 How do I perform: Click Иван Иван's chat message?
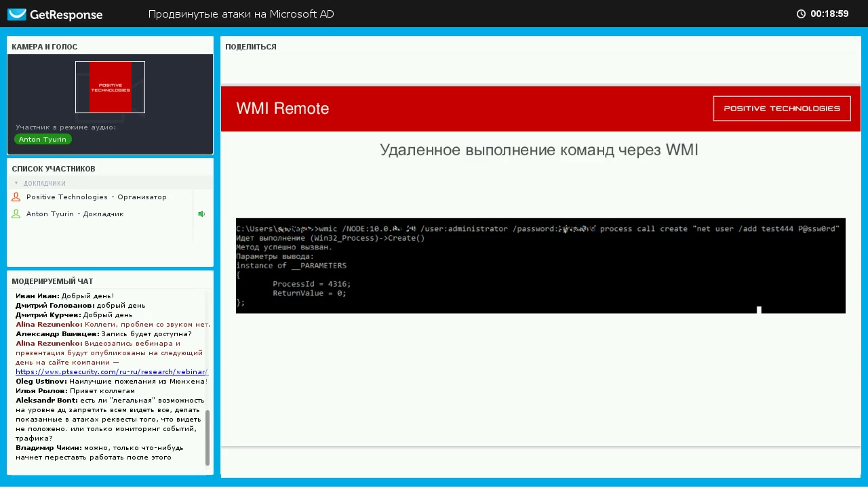[x=65, y=296]
